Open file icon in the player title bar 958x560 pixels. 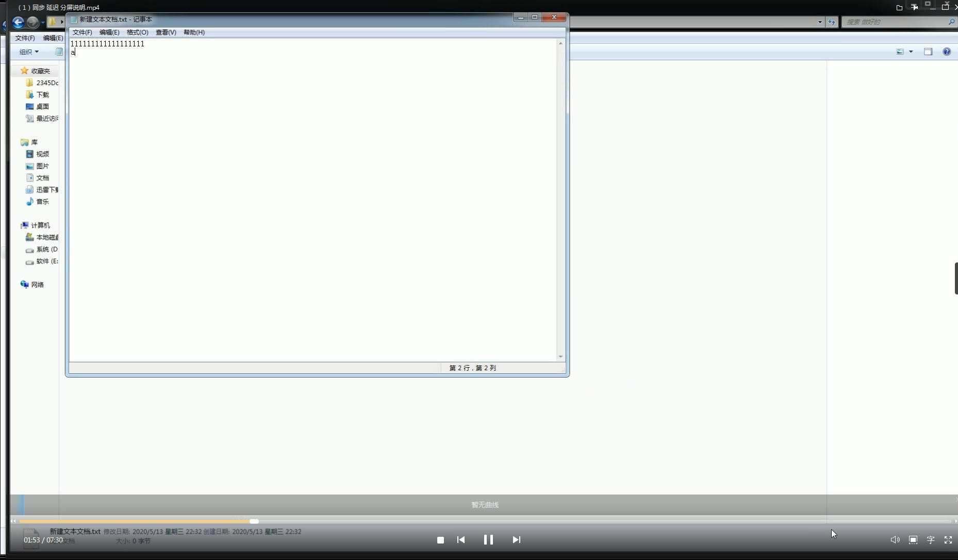coord(899,7)
